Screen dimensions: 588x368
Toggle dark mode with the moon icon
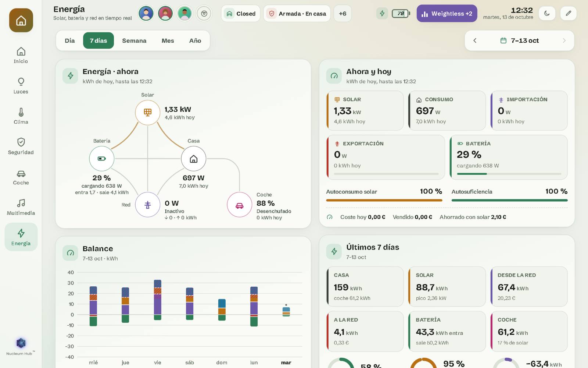click(547, 14)
